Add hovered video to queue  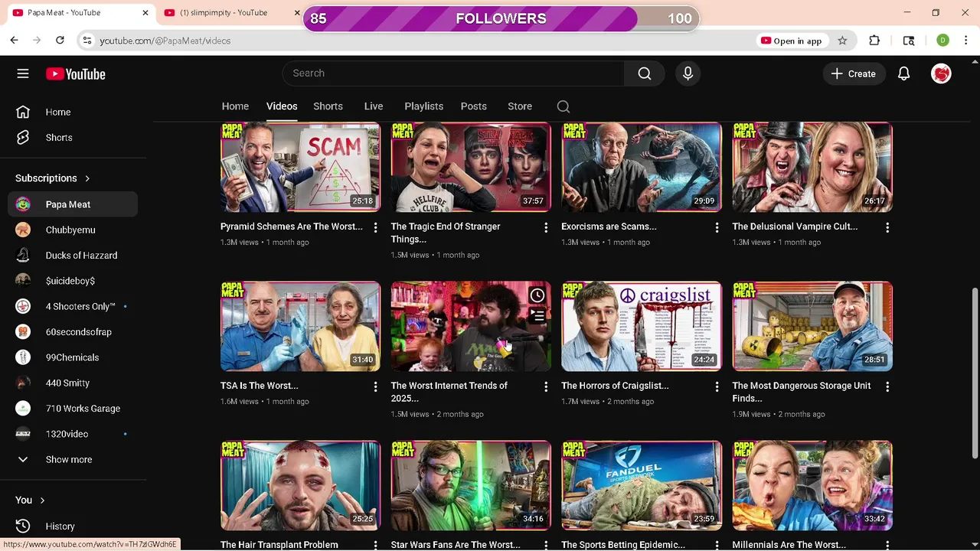[x=537, y=315]
